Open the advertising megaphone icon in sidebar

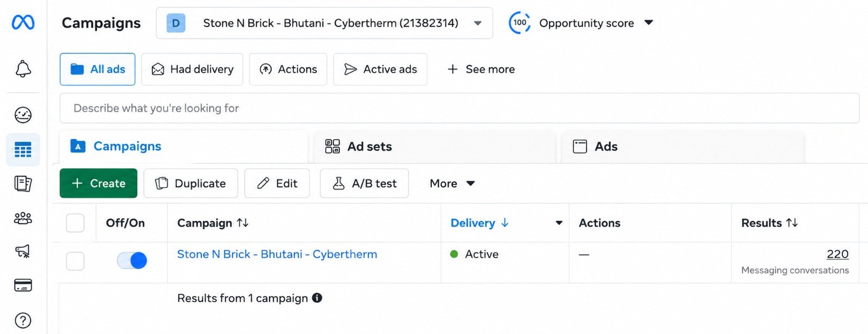click(x=23, y=251)
